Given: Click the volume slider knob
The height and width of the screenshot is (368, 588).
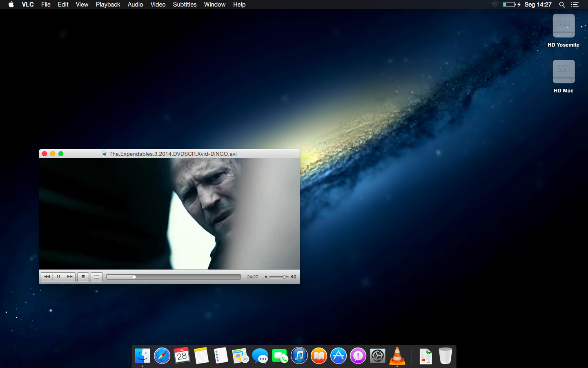Looking at the screenshot, I should tap(285, 277).
